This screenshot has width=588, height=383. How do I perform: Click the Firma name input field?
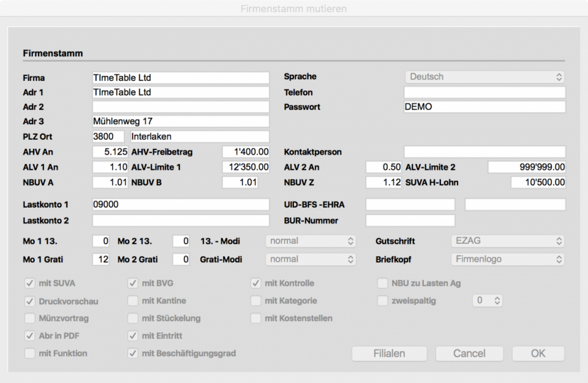tap(181, 78)
